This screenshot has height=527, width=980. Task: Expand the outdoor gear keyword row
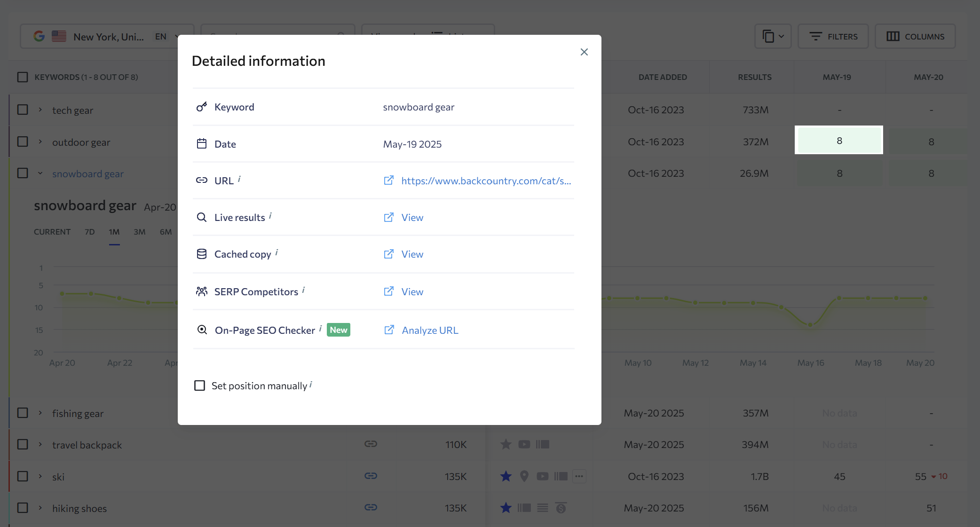pos(40,142)
